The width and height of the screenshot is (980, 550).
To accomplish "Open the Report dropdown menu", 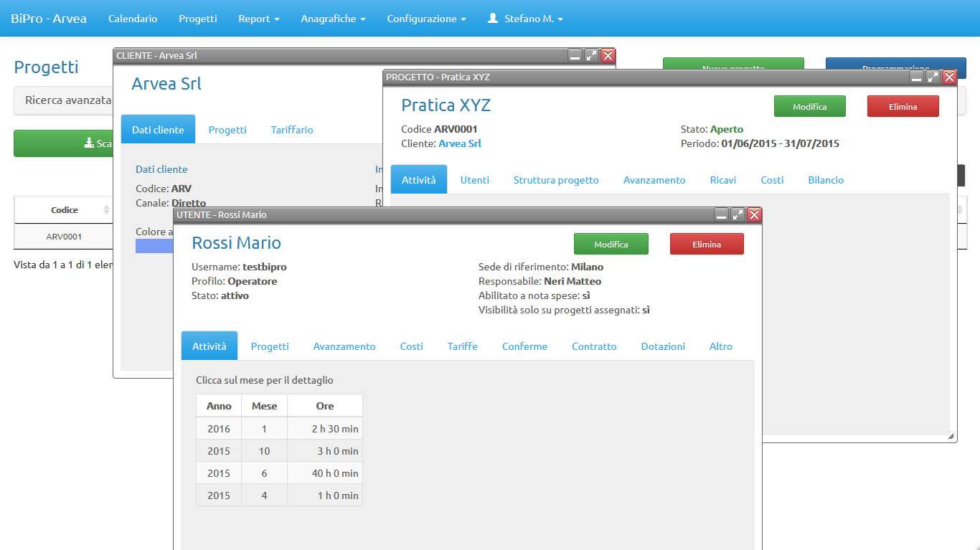I will (258, 19).
